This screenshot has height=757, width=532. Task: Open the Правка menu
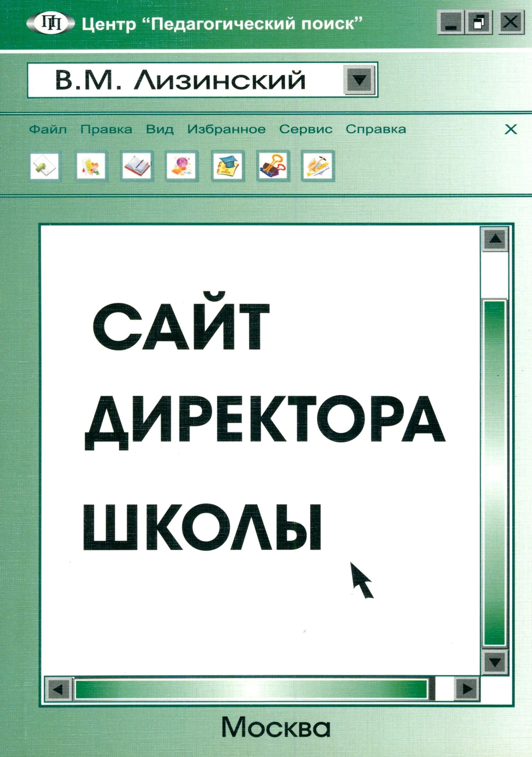[x=106, y=130]
